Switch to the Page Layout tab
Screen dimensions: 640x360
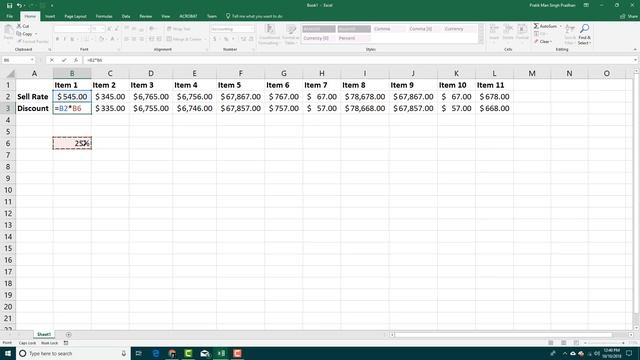76,16
